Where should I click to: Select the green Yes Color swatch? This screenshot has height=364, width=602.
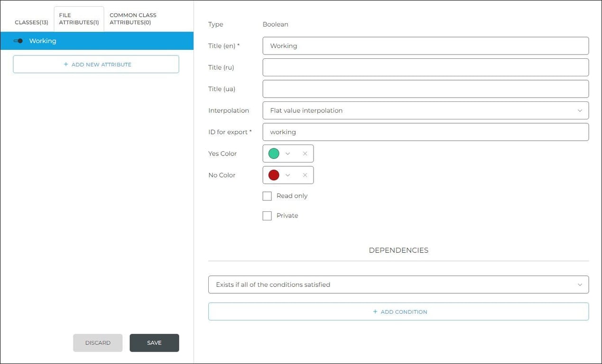point(273,153)
